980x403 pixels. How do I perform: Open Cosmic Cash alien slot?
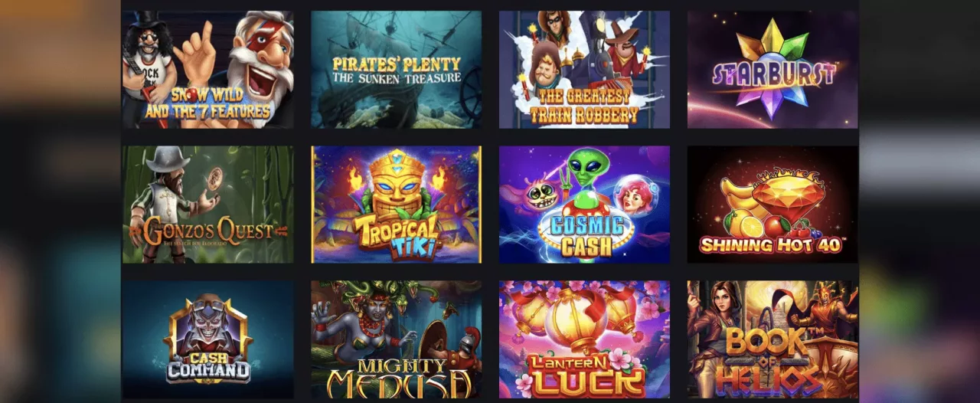point(584,205)
